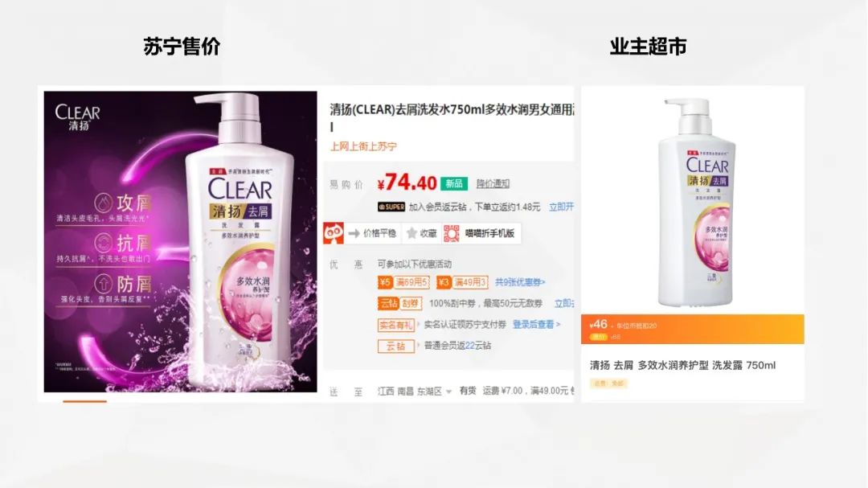The image size is (868, 488).
Task: Select the ¥5 满69用5 coupon
Action: (x=404, y=282)
